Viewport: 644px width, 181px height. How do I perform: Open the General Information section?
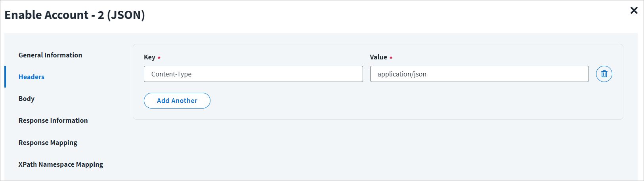[x=50, y=55]
